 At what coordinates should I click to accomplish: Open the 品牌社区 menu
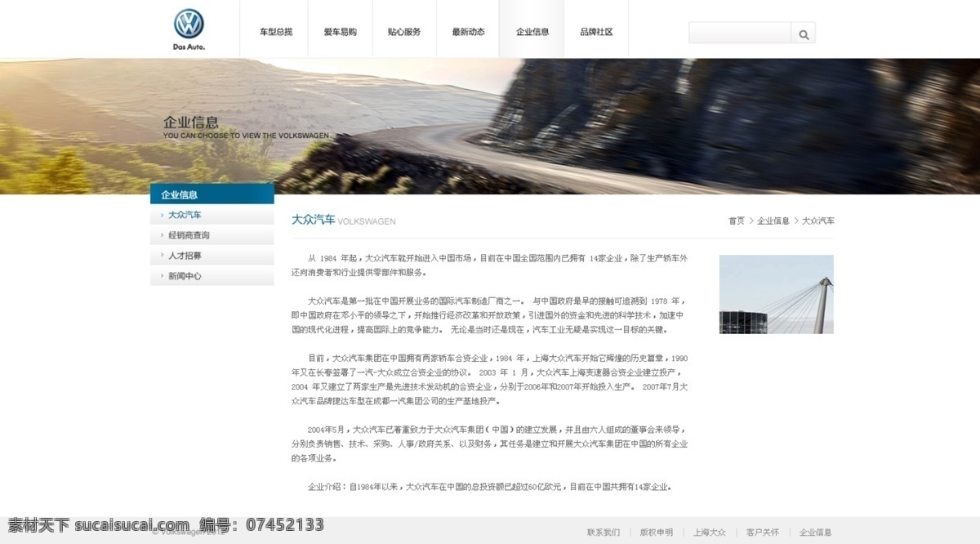pos(596,32)
